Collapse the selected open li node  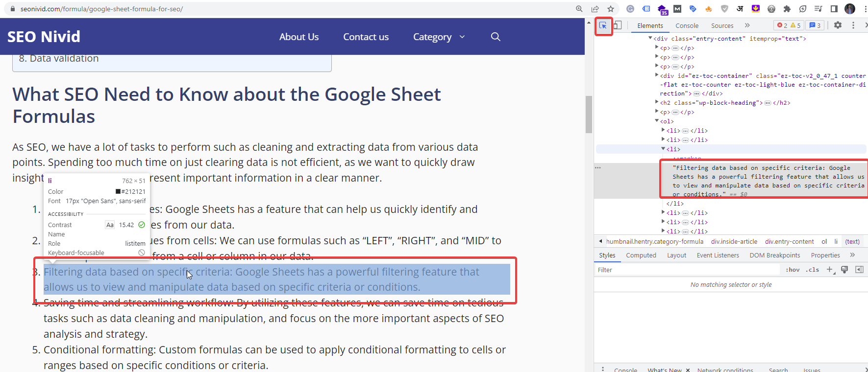663,149
